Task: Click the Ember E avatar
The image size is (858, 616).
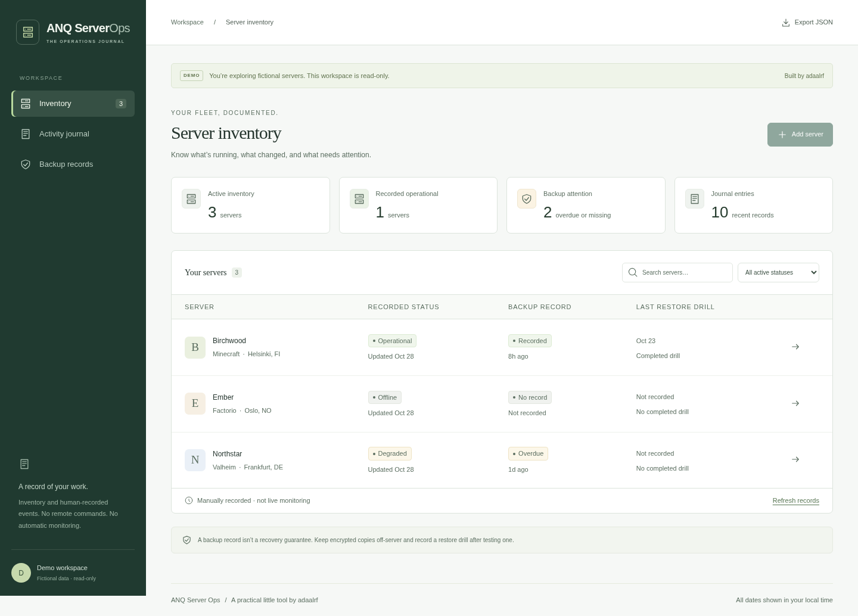Action: pos(195,403)
